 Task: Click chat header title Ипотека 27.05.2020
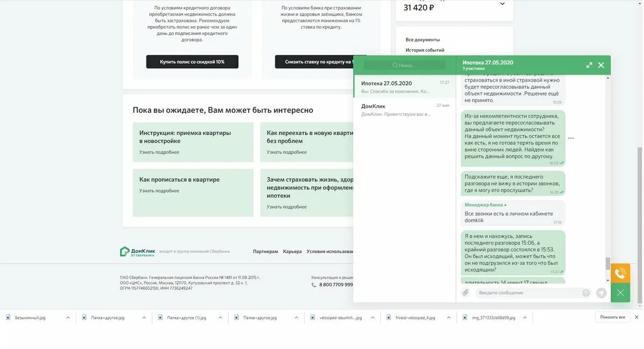488,62
